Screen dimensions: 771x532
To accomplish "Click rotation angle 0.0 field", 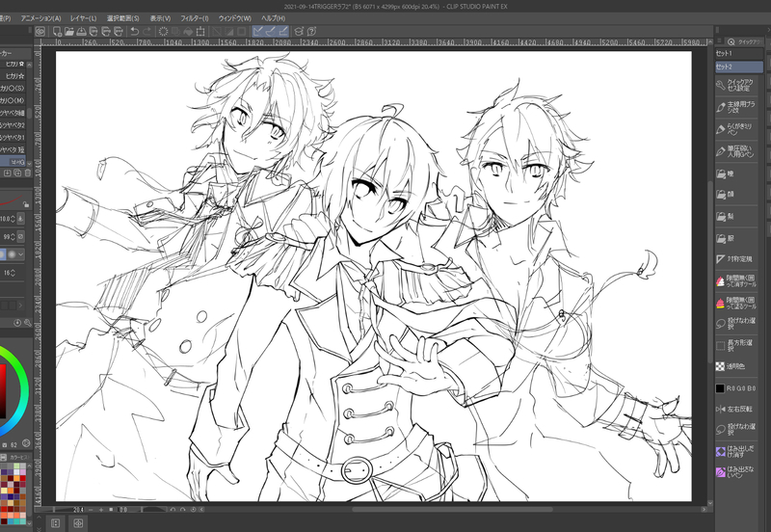I will (x=123, y=510).
